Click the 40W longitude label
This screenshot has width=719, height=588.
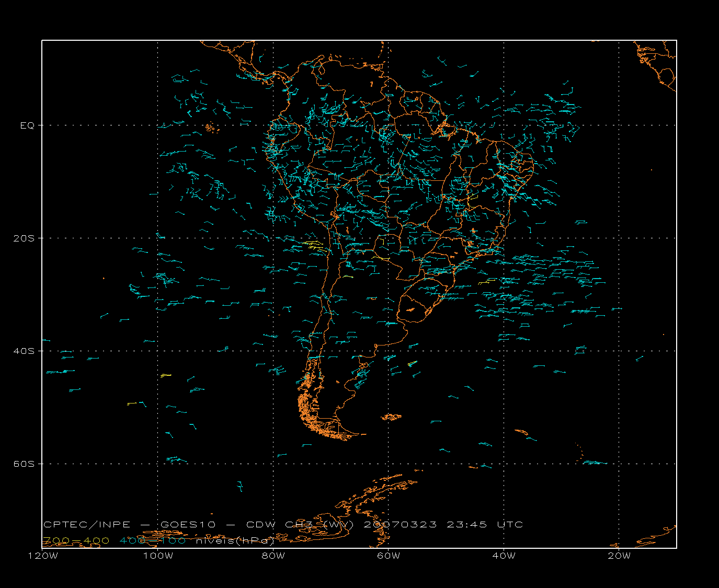tap(504, 556)
